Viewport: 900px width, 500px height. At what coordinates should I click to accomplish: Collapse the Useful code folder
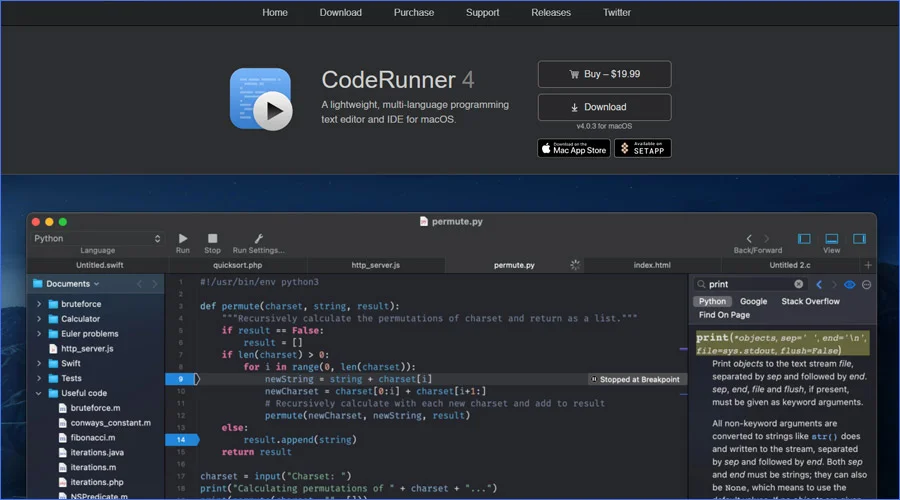click(39, 393)
